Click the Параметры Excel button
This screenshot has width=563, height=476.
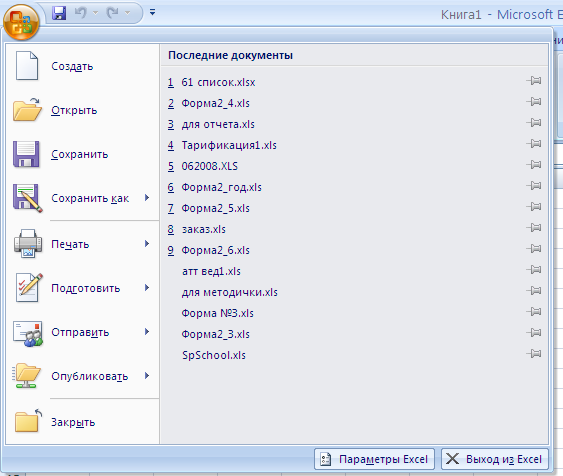[x=374, y=459]
